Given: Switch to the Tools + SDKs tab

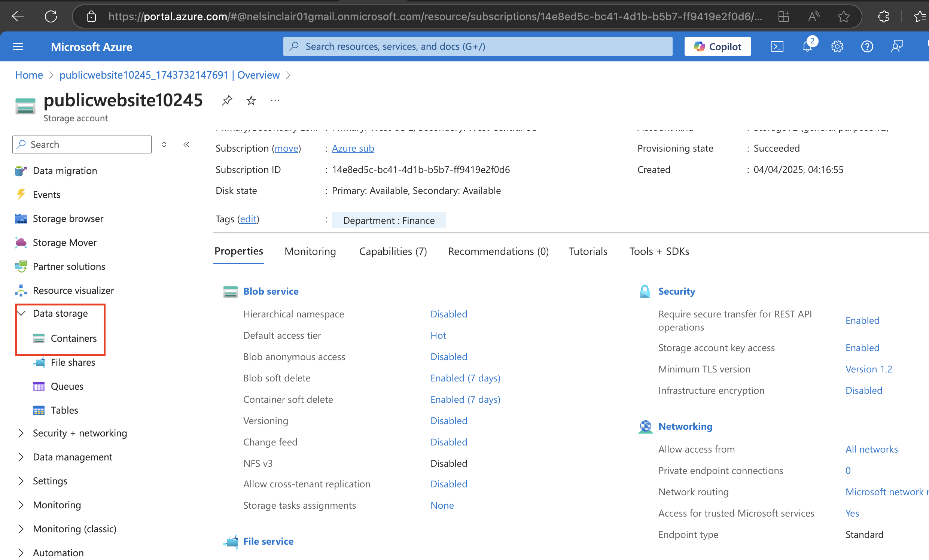Looking at the screenshot, I should coord(659,251).
